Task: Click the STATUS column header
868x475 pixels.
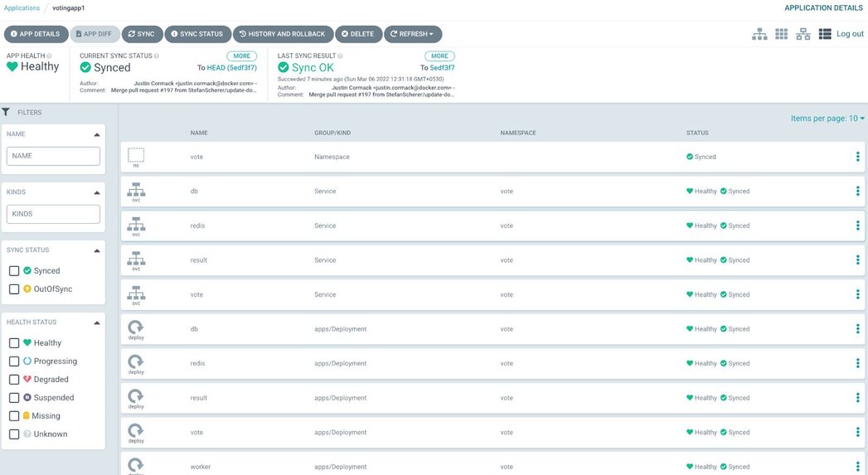Action: pyautogui.click(x=697, y=133)
